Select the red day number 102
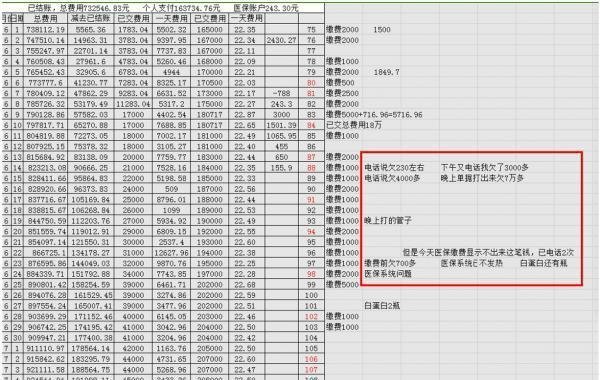This screenshot has height=380, width=600. (311, 316)
